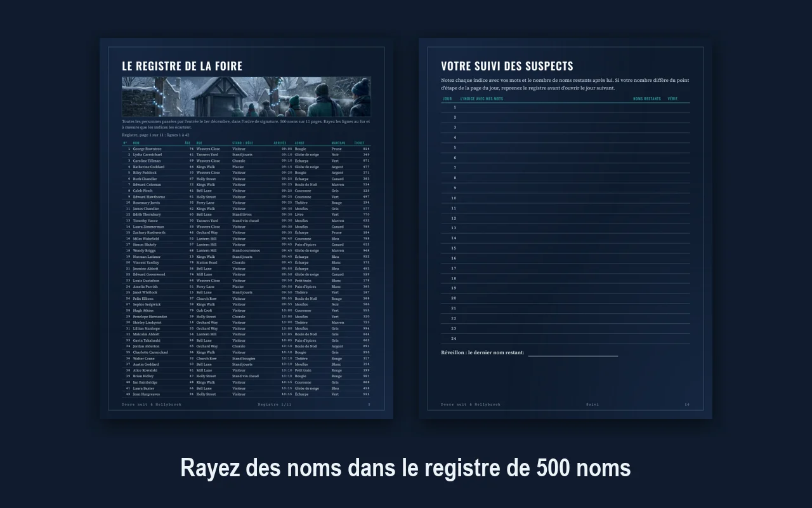This screenshot has width=812, height=508.
Task: Click the "Manteau" column header
Action: pos(338,143)
